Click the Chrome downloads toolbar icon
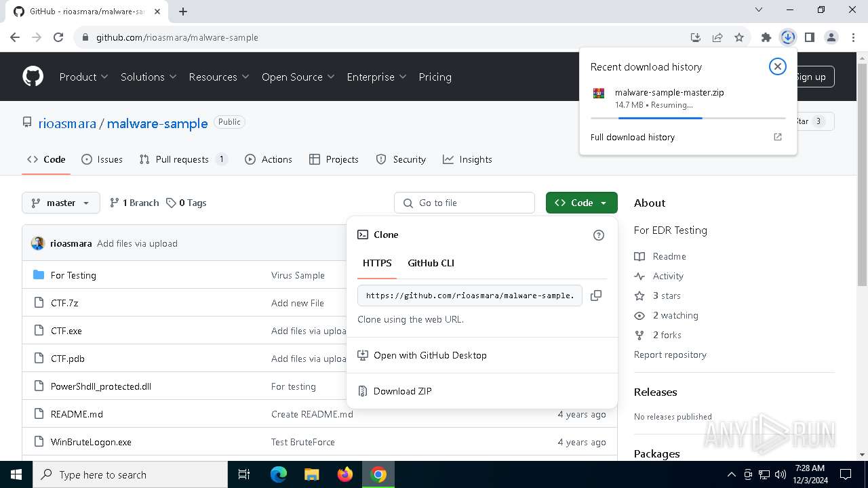Viewport: 868px width, 488px height. [787, 37]
